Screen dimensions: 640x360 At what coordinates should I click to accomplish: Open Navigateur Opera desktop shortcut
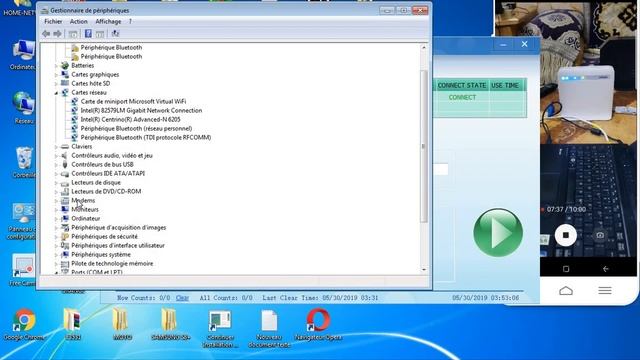pyautogui.click(x=318, y=325)
